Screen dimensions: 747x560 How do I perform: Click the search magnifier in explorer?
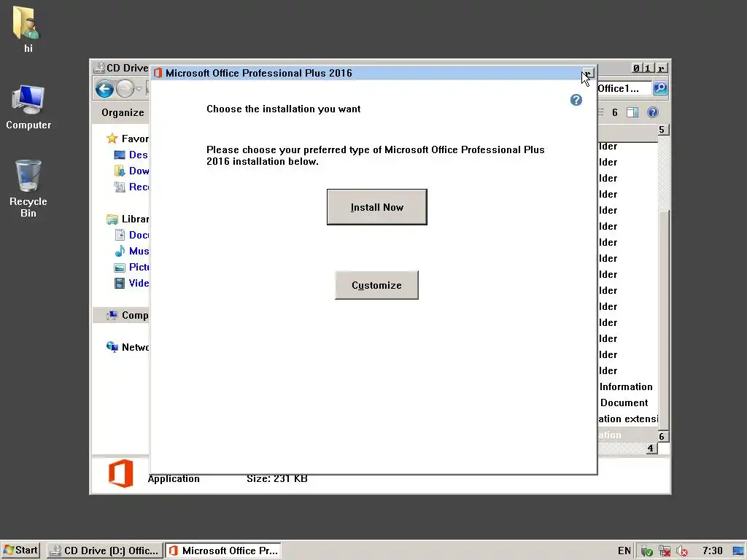point(660,88)
